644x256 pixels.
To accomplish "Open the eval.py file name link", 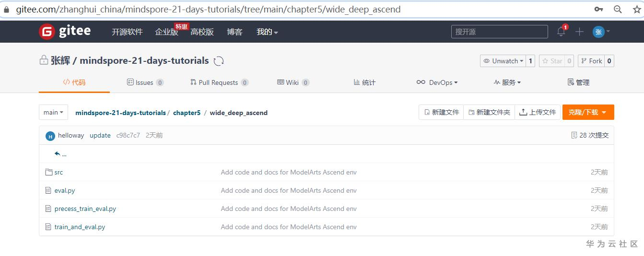I will (65, 190).
